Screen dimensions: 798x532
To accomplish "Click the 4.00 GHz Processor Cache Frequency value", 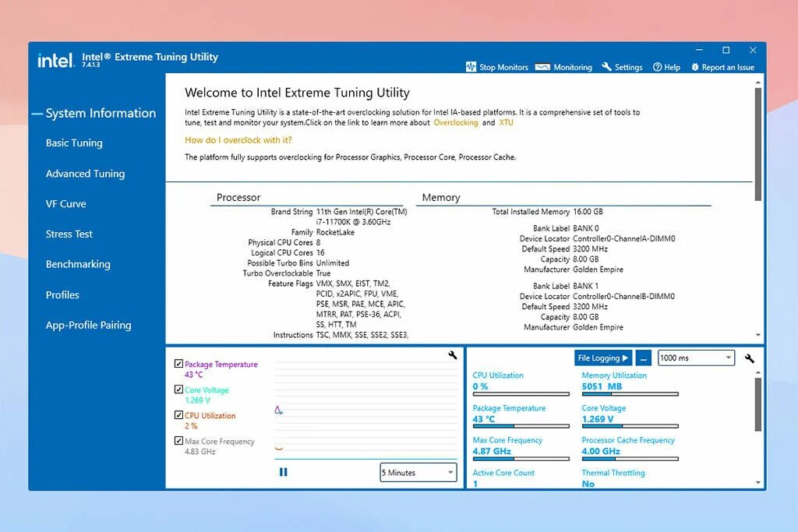I will tap(601, 451).
